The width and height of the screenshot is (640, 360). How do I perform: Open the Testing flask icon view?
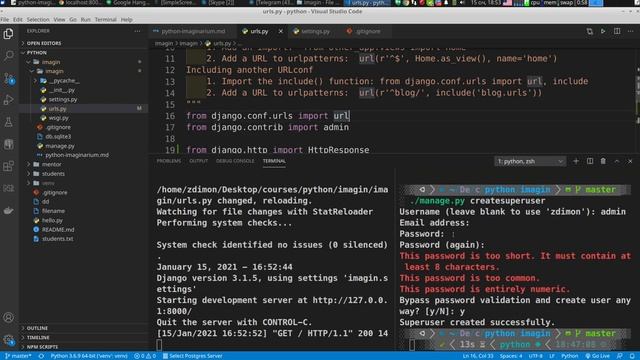tap(8, 122)
